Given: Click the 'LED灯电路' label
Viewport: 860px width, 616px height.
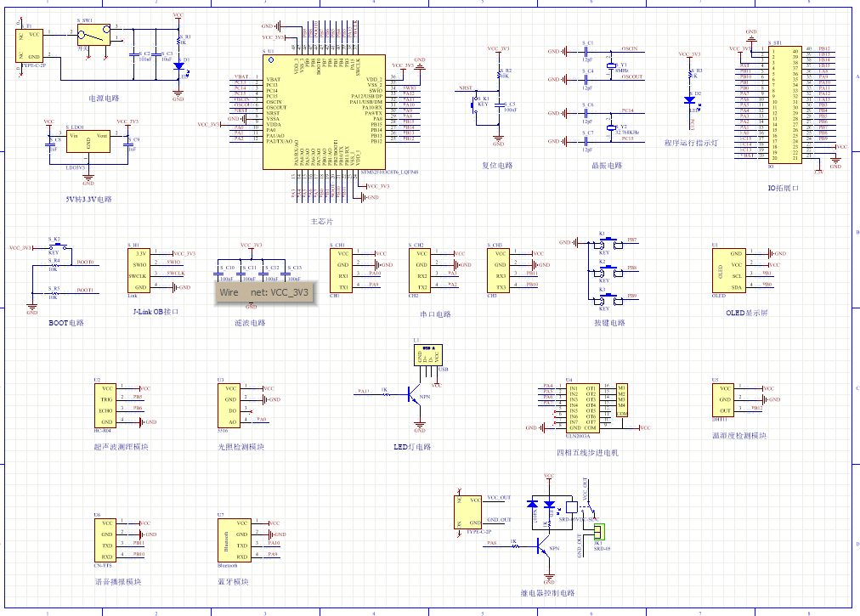Looking at the screenshot, I should (412, 447).
